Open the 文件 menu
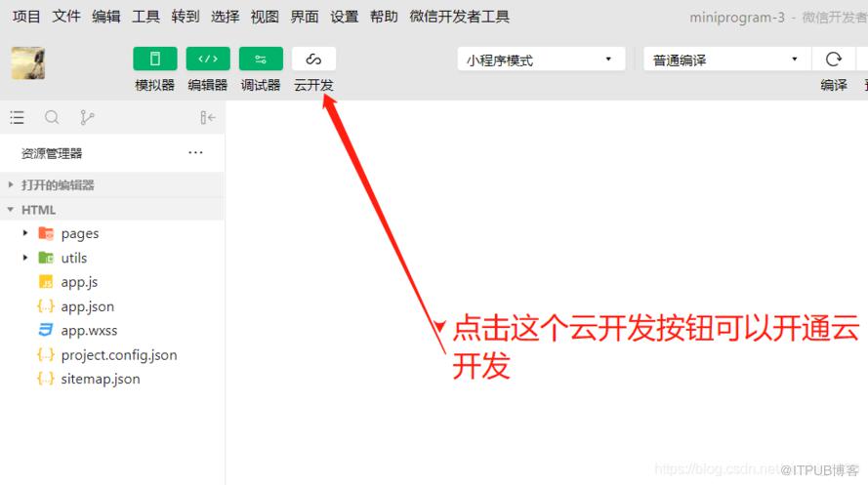The width and height of the screenshot is (868, 485). point(66,17)
